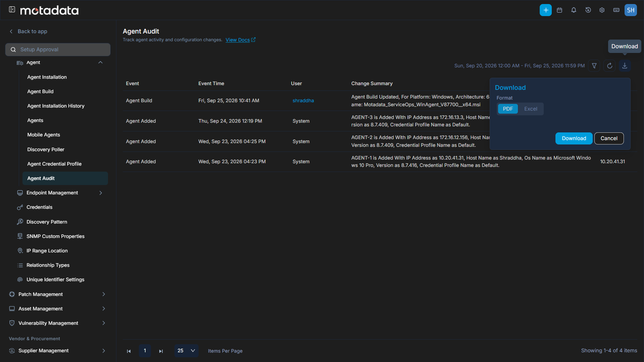This screenshot has height=362, width=644.
Task: Click the Discovery Pattern icon
Action: pyautogui.click(x=20, y=222)
